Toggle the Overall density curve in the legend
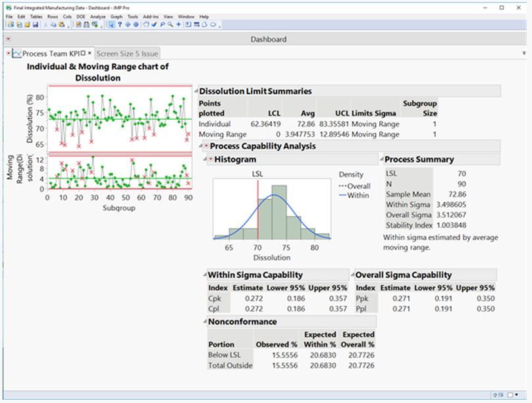The height and width of the screenshot is (403, 532). coord(354,186)
